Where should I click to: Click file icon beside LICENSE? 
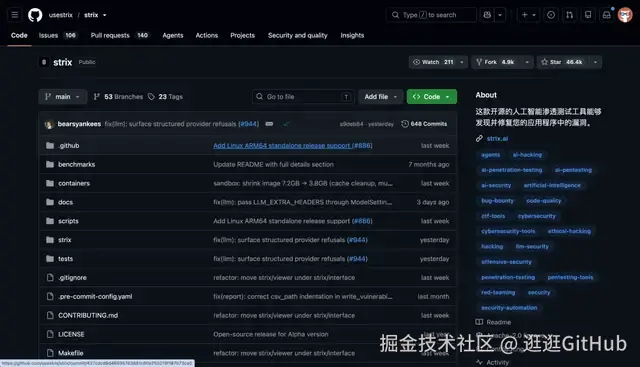pos(50,334)
